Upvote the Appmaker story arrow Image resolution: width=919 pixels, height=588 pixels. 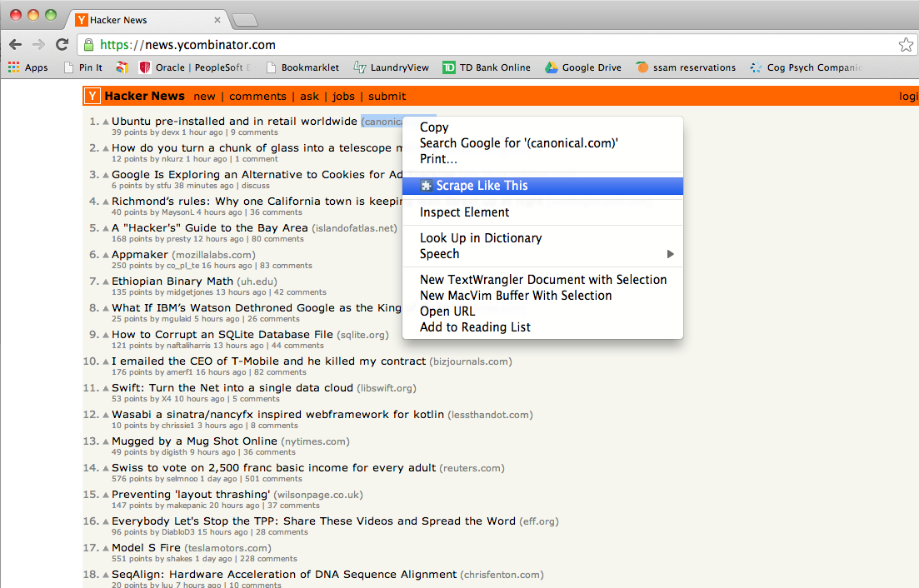click(x=106, y=256)
